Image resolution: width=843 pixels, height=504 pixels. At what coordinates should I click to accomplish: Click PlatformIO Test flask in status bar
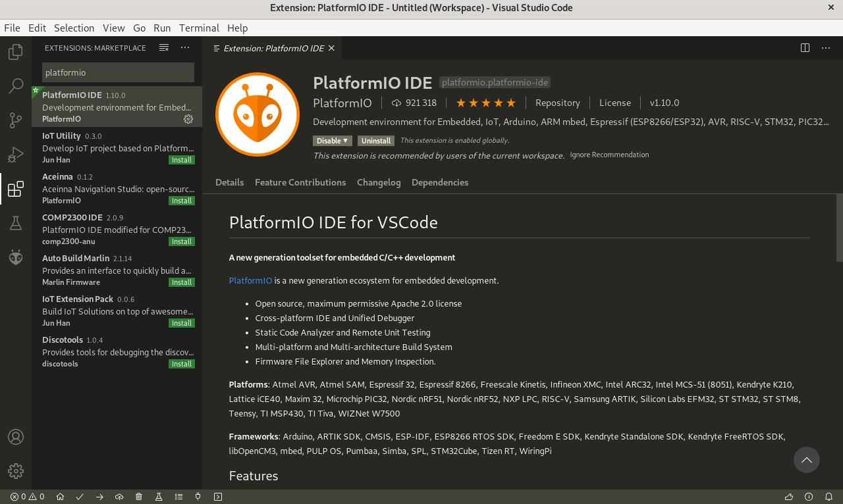pos(159,497)
